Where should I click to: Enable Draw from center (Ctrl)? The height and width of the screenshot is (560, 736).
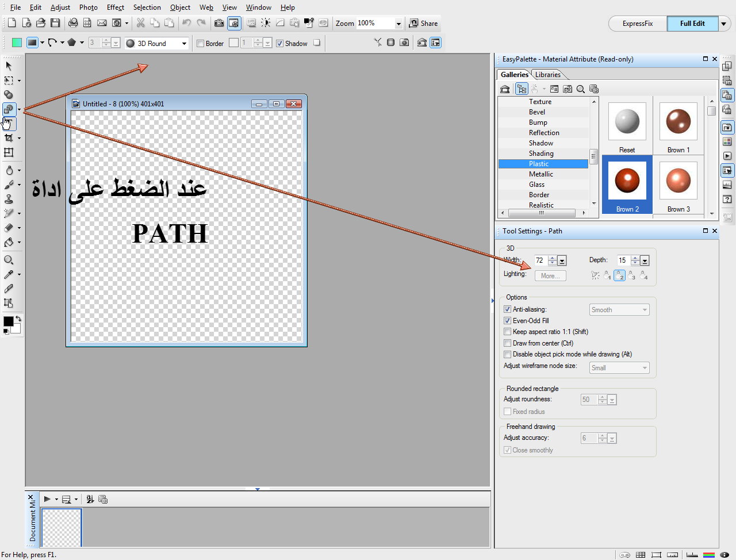coord(507,343)
